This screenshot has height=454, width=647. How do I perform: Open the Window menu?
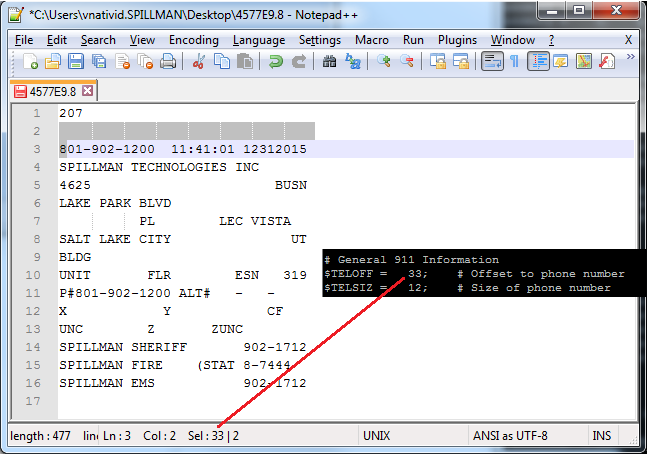[x=512, y=40]
